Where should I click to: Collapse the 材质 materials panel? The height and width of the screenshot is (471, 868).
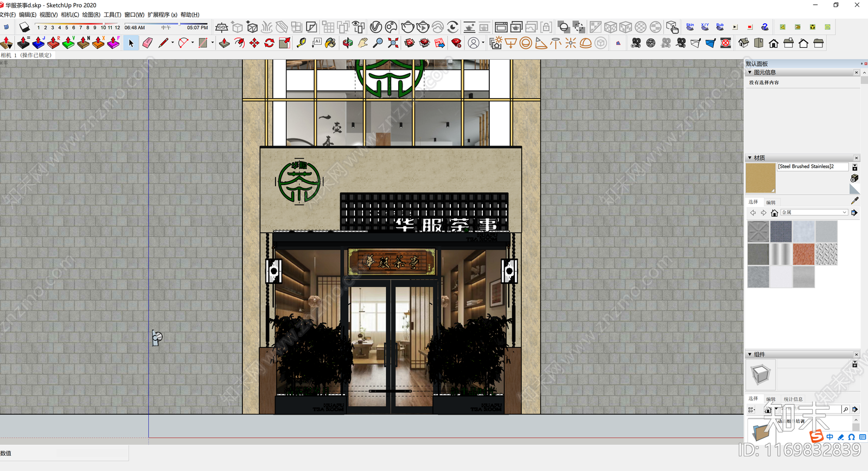pos(750,158)
